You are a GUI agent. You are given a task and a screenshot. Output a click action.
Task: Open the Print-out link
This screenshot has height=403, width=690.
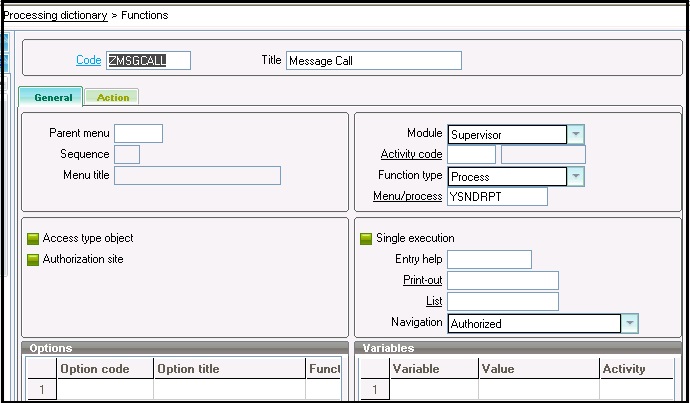click(x=422, y=280)
